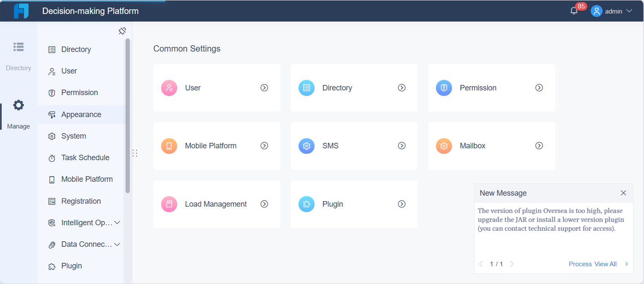Click the arrow beside View All

point(627,264)
